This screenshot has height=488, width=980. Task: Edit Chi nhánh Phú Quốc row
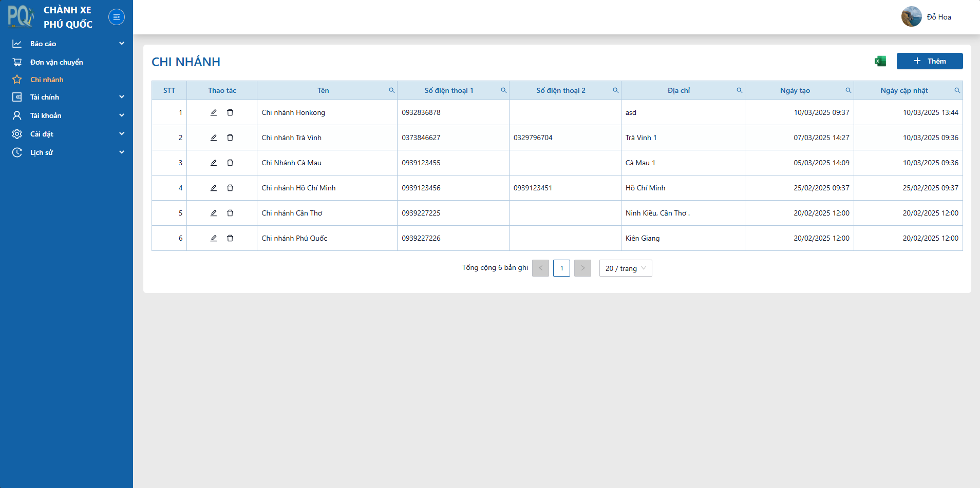tap(214, 238)
